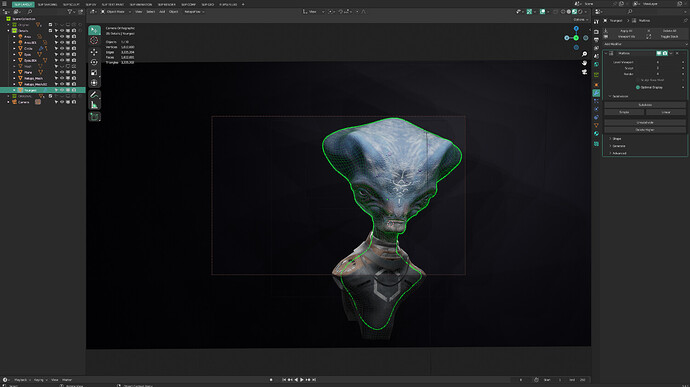This screenshot has height=387, width=690.
Task: Toggle modifier realtime viewport display button
Action: click(x=659, y=53)
